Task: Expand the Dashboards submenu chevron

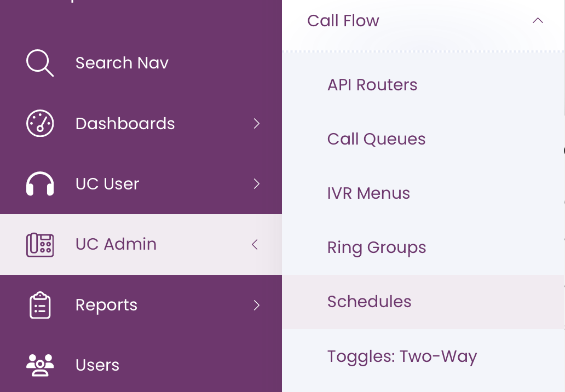Action: pos(256,124)
